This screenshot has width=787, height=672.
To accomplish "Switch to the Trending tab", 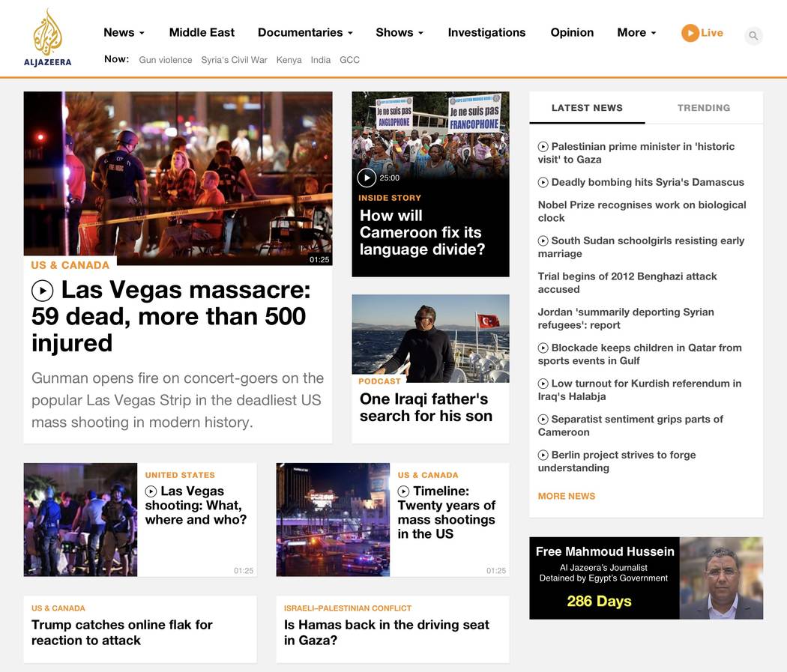I will click(704, 108).
